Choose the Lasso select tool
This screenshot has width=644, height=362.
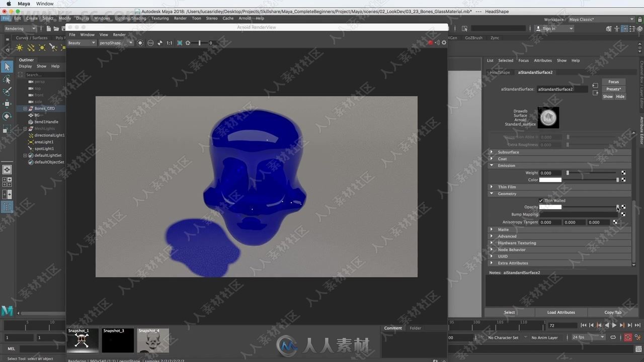(7, 80)
